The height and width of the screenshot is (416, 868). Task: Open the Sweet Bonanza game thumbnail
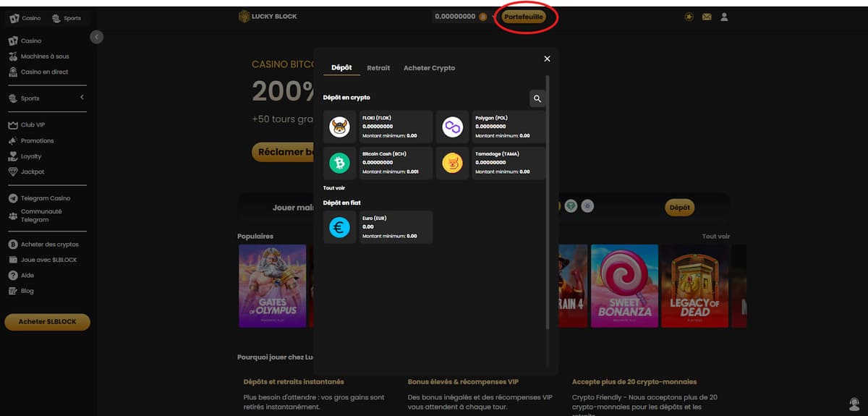pyautogui.click(x=624, y=286)
